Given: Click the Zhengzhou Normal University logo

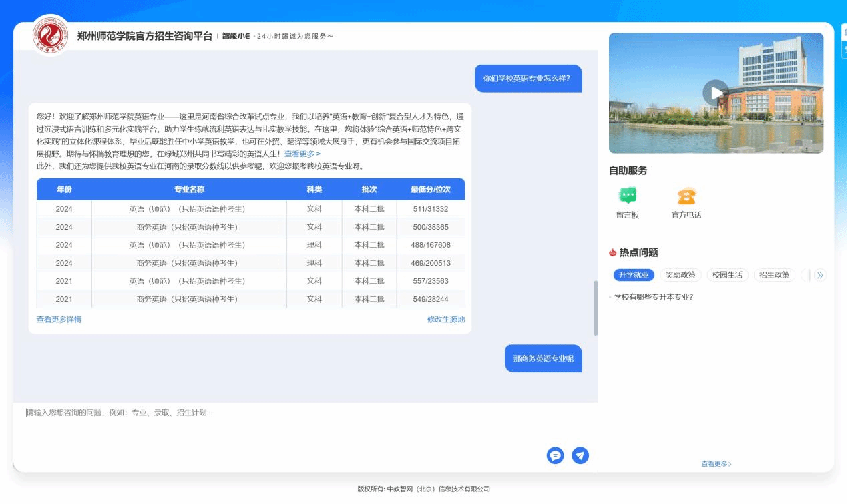Looking at the screenshot, I should coord(51,36).
